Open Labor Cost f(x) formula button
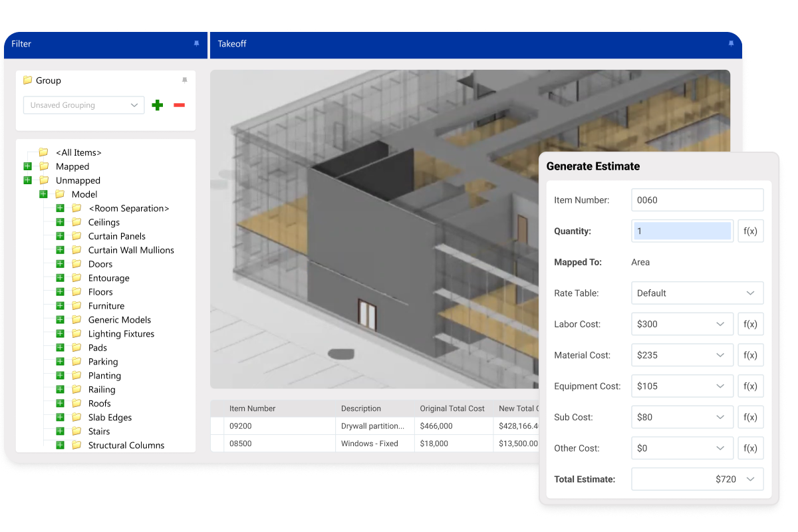 coord(751,324)
